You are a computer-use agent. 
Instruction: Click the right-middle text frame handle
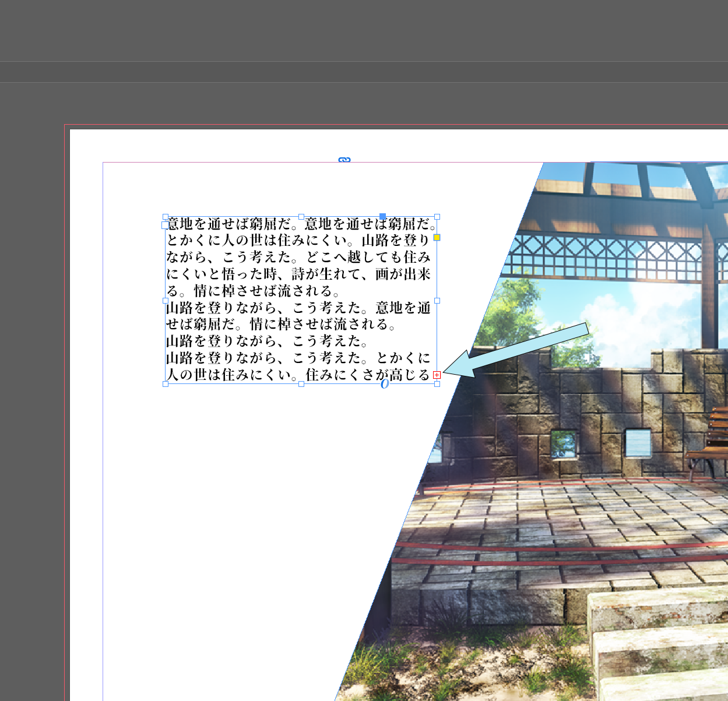pyautogui.click(x=437, y=301)
